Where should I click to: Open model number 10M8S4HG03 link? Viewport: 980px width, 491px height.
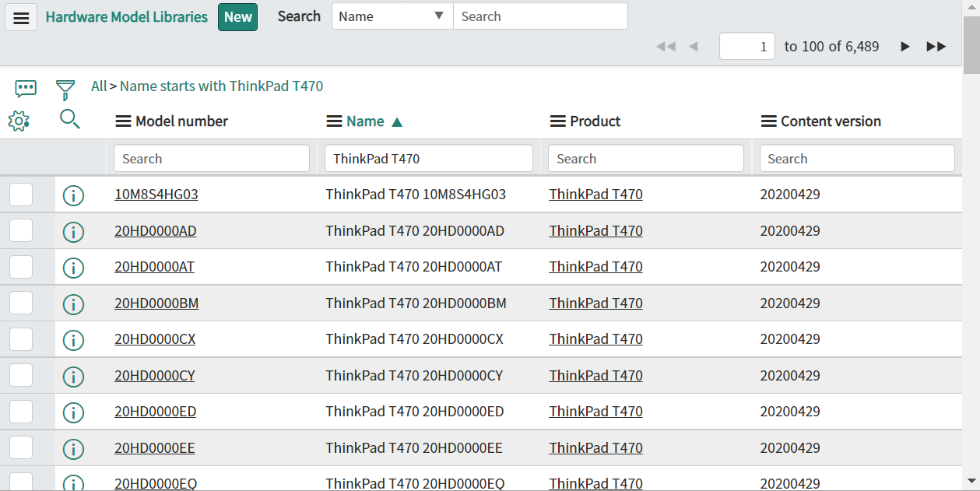[156, 195]
